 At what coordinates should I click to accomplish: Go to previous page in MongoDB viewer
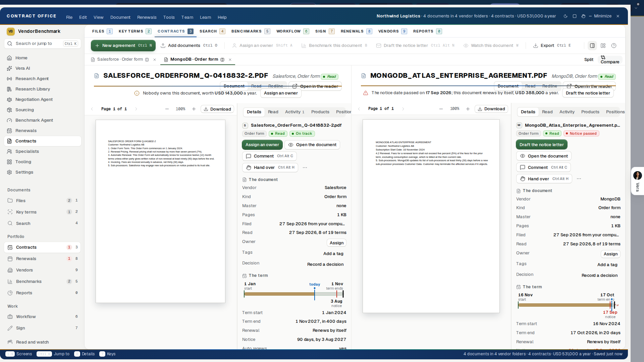[x=359, y=109]
